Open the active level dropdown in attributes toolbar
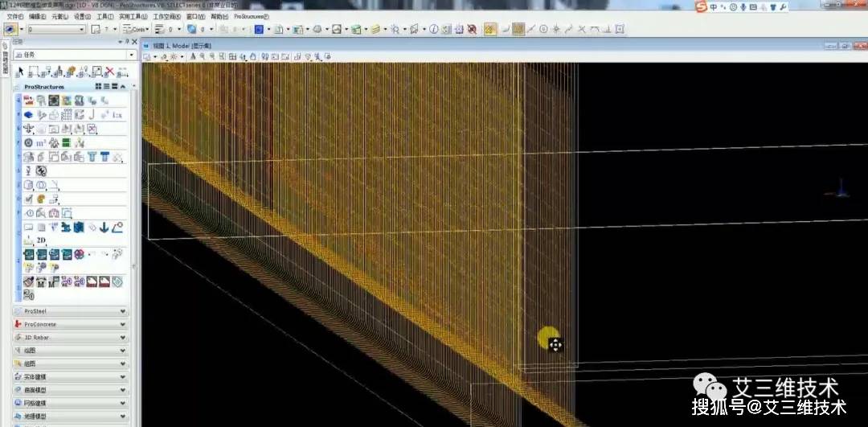 click(81, 30)
